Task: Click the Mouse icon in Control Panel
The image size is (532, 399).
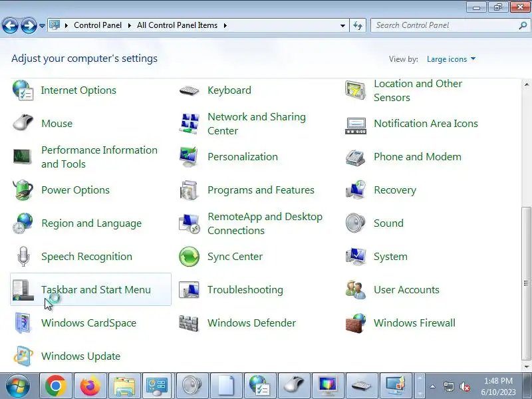Action: tap(23, 123)
